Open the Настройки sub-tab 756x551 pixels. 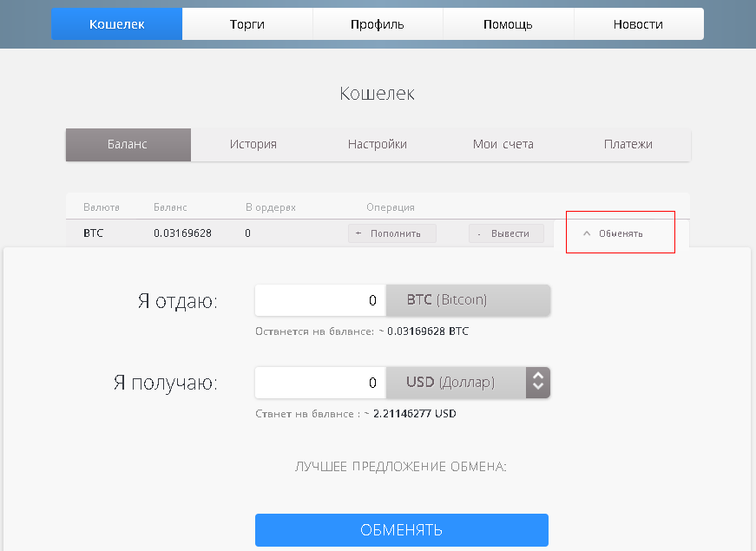pos(378,145)
